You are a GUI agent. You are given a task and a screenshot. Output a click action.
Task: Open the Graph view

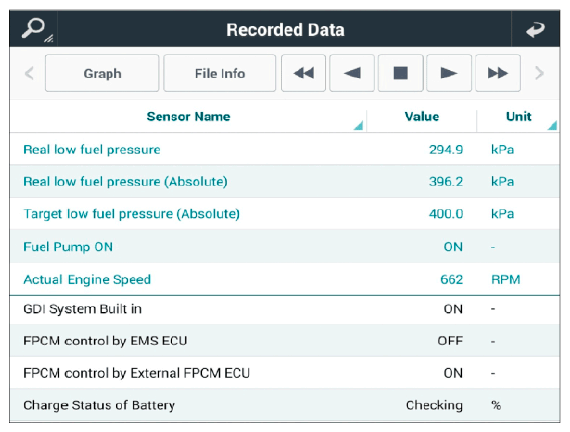click(x=102, y=73)
